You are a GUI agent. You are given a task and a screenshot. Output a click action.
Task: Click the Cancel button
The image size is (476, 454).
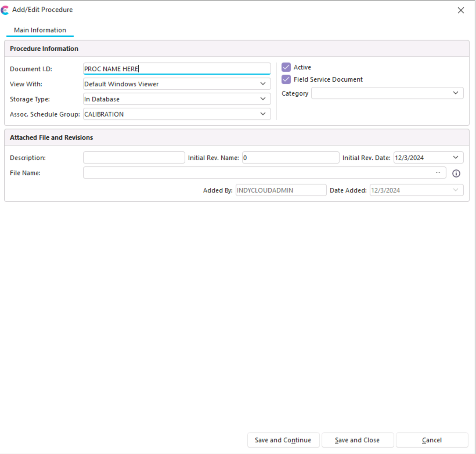point(431,440)
